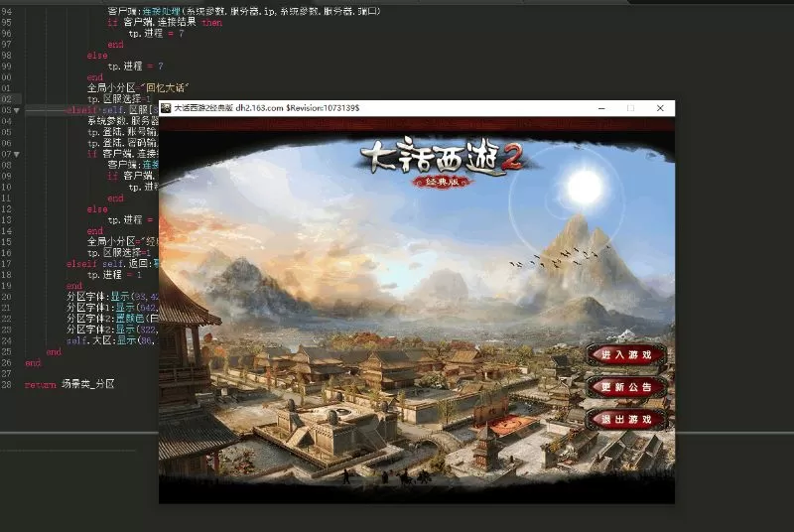Viewport: 794px width, 532px height.
Task: Click the 退出游戏 exit button
Action: pyautogui.click(x=626, y=419)
